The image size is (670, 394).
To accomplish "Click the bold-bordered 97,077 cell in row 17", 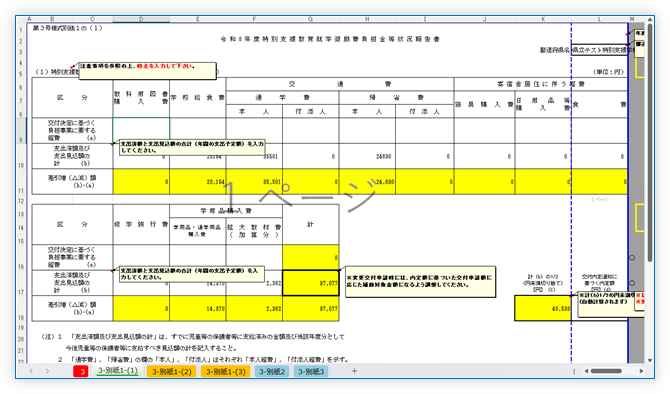I will (311, 283).
